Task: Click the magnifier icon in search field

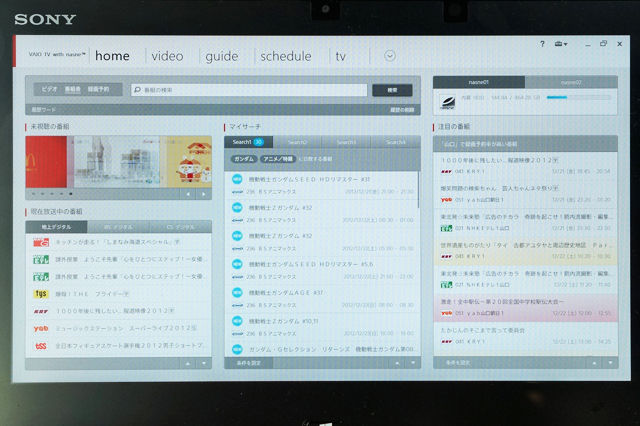Action: [x=138, y=90]
